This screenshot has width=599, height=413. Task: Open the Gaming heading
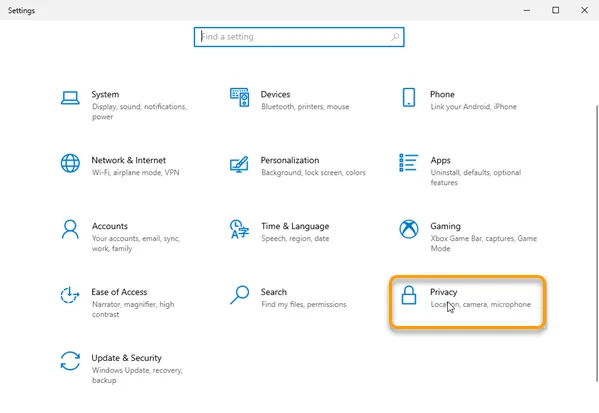point(445,226)
